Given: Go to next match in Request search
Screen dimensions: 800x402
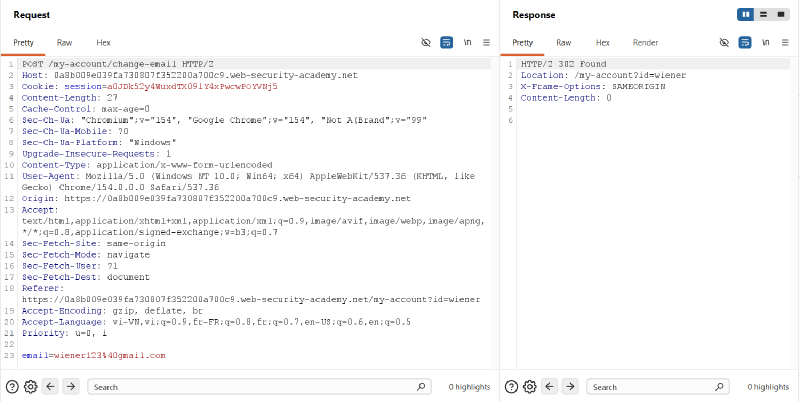Looking at the screenshot, I should (x=71, y=387).
